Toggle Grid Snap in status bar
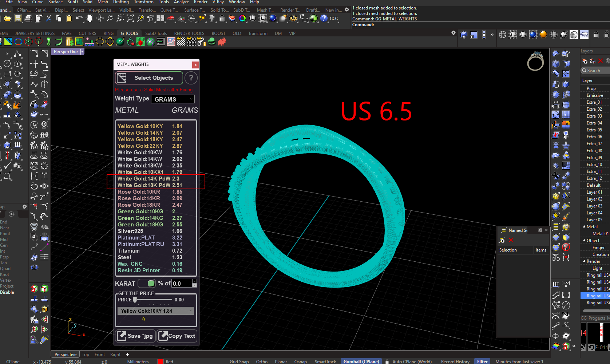Image resolution: width=610 pixels, height=364 pixels. [239, 361]
